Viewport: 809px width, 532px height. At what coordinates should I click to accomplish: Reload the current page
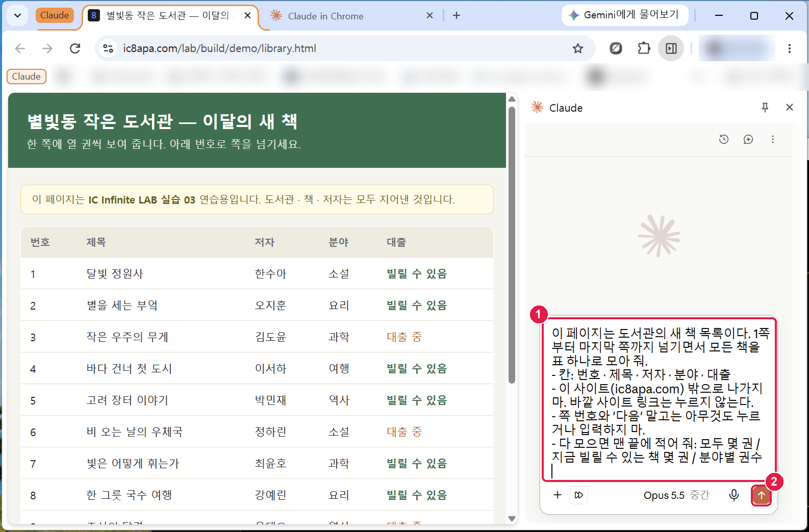[75, 48]
